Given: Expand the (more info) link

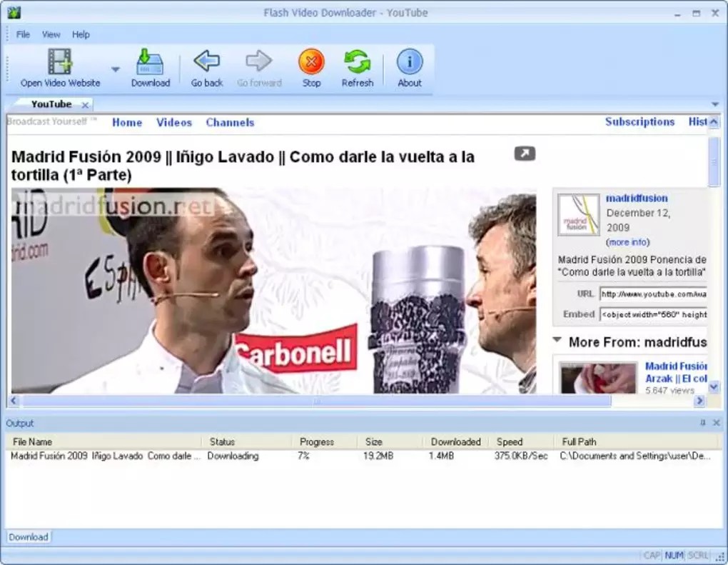Looking at the screenshot, I should pyautogui.click(x=627, y=242).
